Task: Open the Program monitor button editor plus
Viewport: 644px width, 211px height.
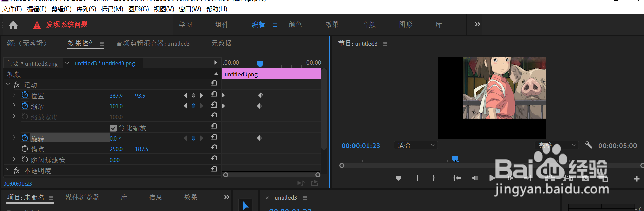Action: tap(637, 179)
